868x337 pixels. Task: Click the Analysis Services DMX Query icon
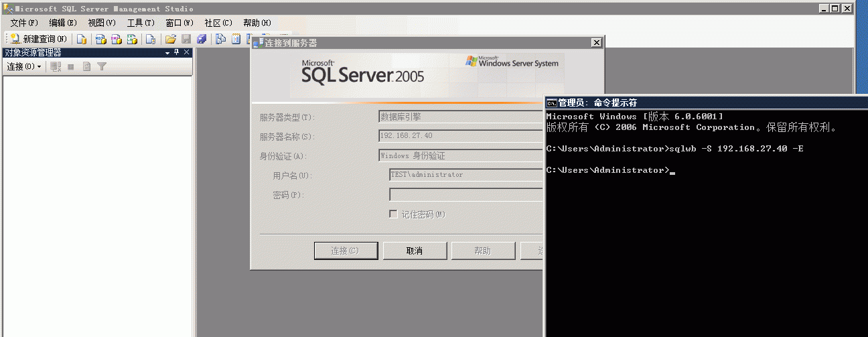click(117, 39)
